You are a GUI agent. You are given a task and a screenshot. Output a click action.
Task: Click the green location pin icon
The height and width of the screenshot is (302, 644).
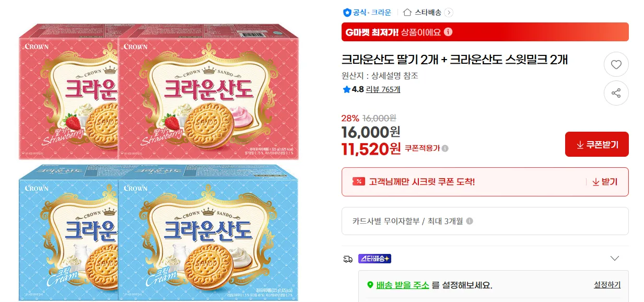370,285
